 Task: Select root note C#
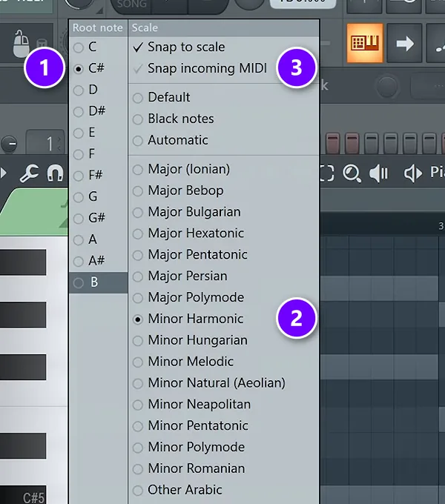click(x=98, y=68)
